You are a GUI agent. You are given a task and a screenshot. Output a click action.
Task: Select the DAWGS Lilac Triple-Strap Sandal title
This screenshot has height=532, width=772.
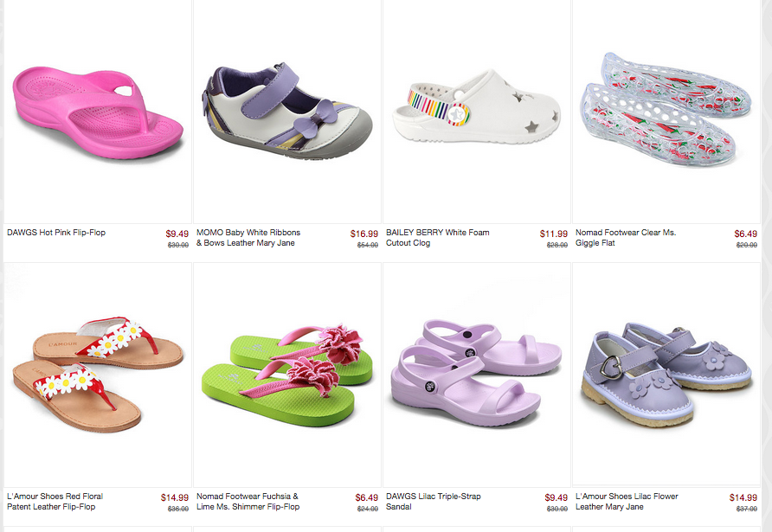[434, 502]
